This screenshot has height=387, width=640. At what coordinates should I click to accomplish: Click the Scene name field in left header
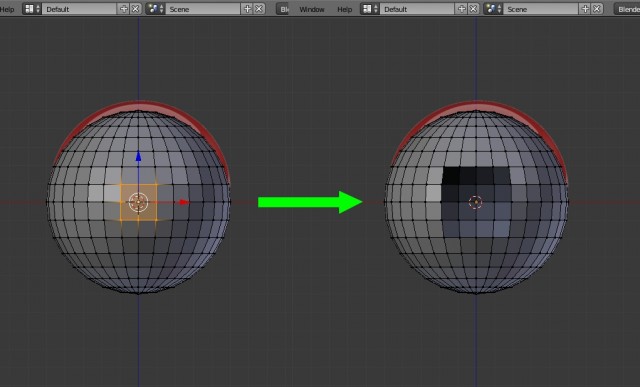pyautogui.click(x=203, y=9)
